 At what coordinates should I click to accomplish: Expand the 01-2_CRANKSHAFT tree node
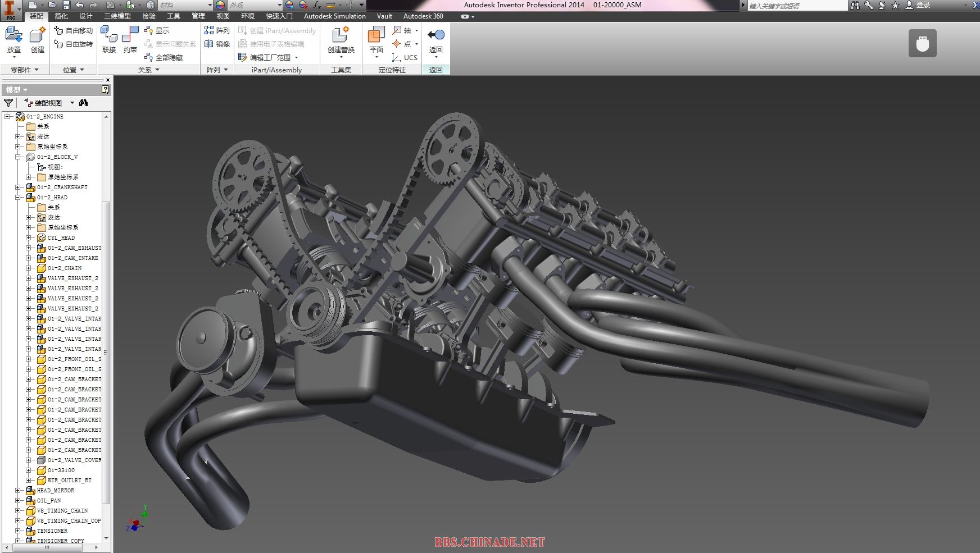(x=18, y=188)
